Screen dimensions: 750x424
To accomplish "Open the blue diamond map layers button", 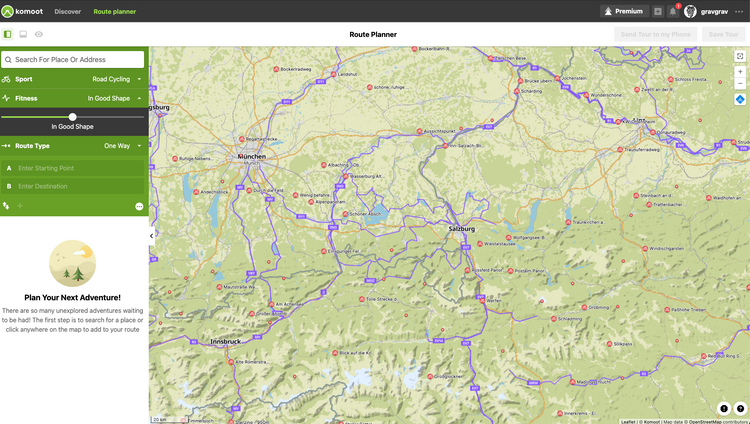I will [740, 100].
